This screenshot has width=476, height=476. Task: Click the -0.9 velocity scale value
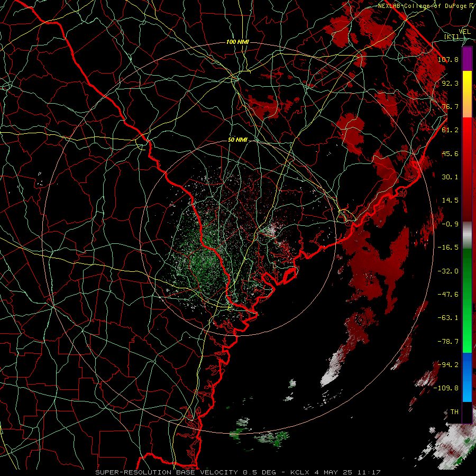click(450, 224)
